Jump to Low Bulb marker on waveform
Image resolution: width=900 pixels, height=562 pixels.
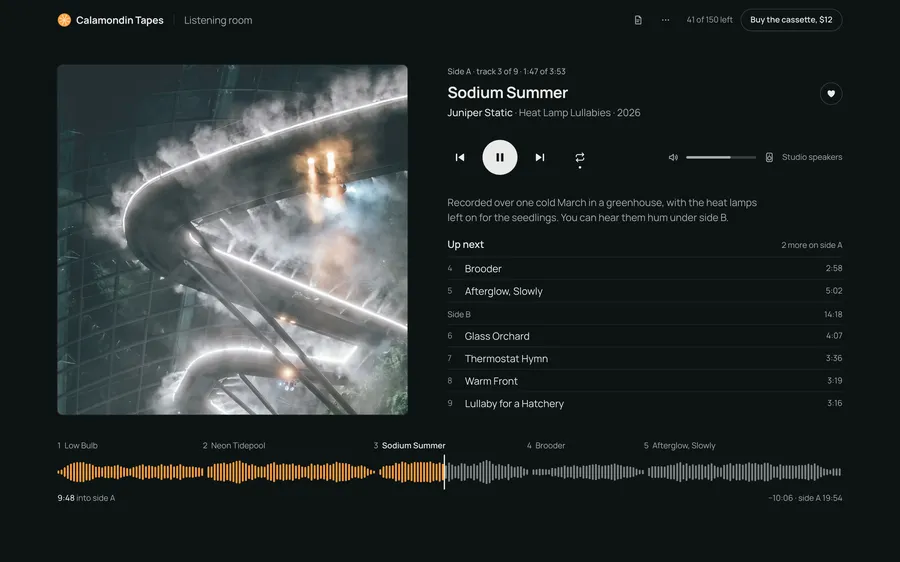[x=77, y=445]
